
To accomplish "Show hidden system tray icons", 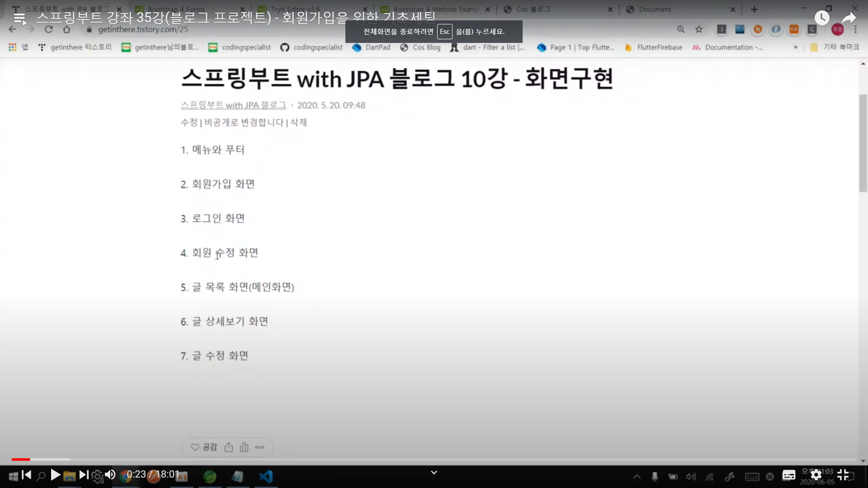I will pyautogui.click(x=637, y=476).
